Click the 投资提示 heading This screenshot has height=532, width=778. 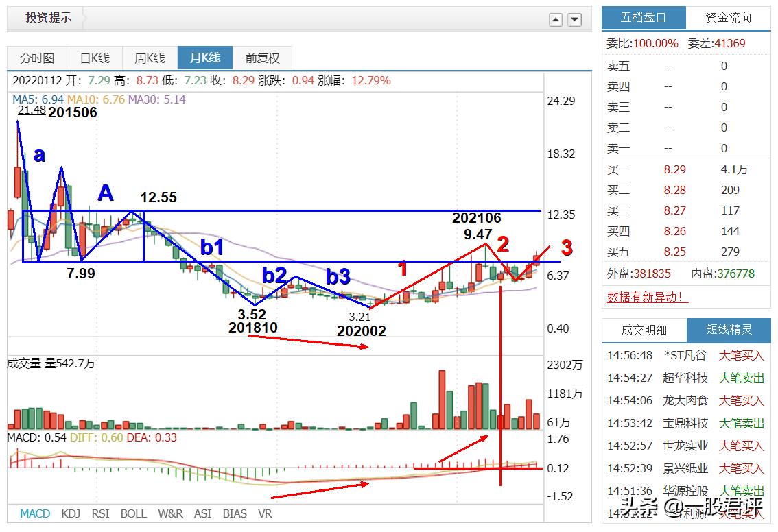49,17
